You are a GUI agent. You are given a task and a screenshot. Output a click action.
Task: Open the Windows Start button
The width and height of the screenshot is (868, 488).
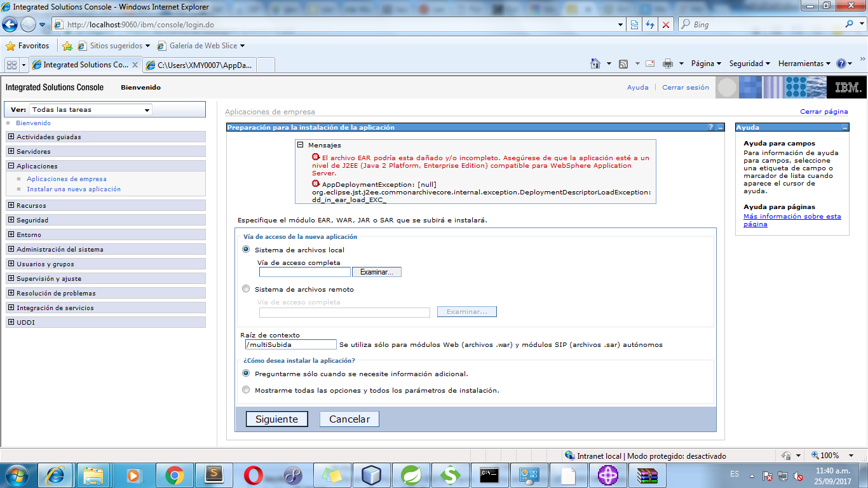[x=18, y=475]
